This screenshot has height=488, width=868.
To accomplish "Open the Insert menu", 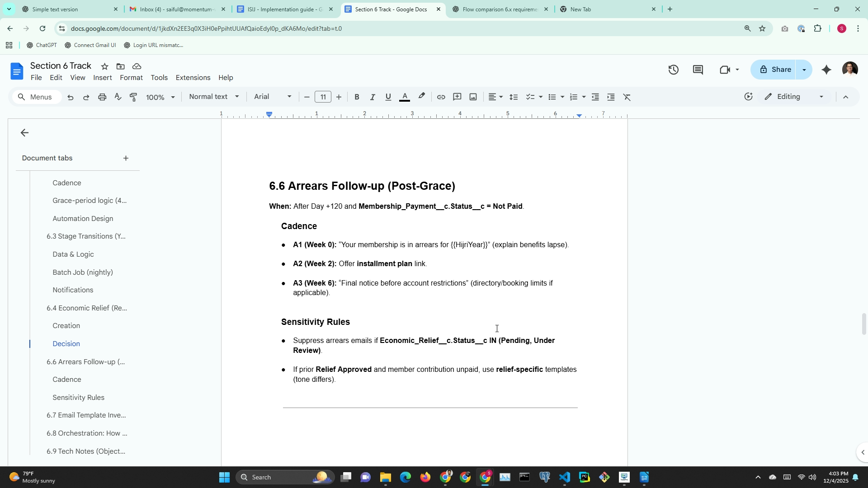I will coord(103,78).
